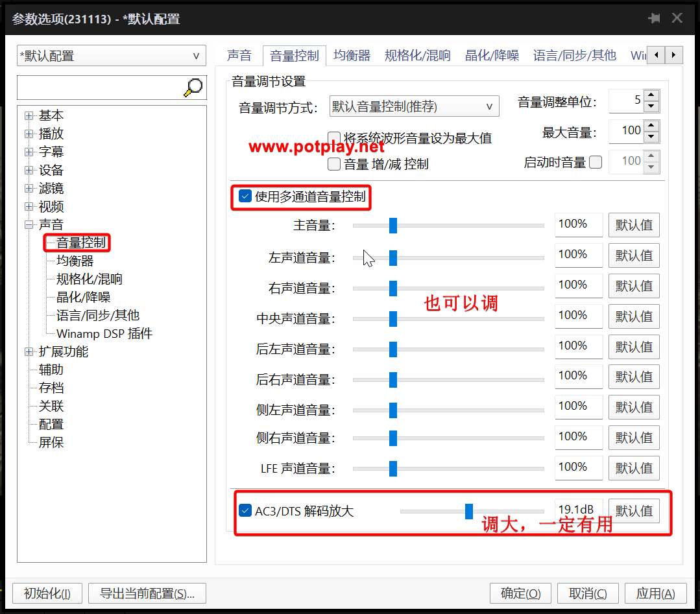
Task: Click the 主音量 slider handle
Action: 393,226
